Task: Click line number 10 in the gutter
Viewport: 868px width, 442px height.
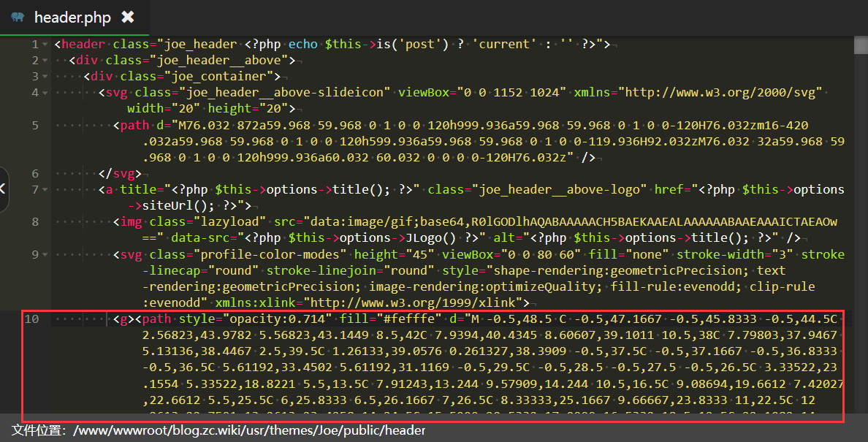Action: 32,319
